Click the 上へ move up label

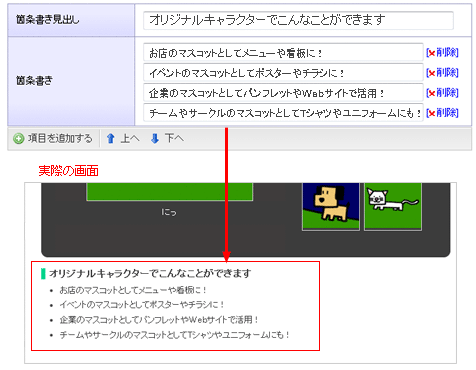130,138
